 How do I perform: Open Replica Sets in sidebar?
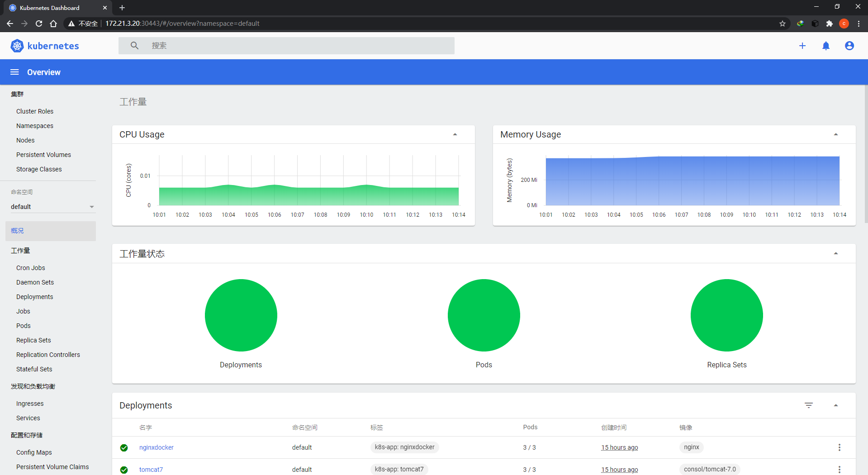33,340
